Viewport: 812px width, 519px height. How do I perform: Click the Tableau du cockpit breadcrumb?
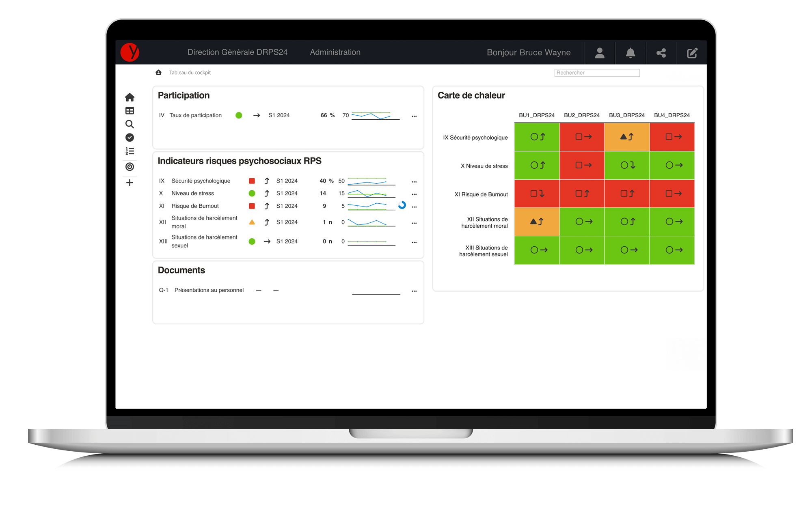pos(190,73)
